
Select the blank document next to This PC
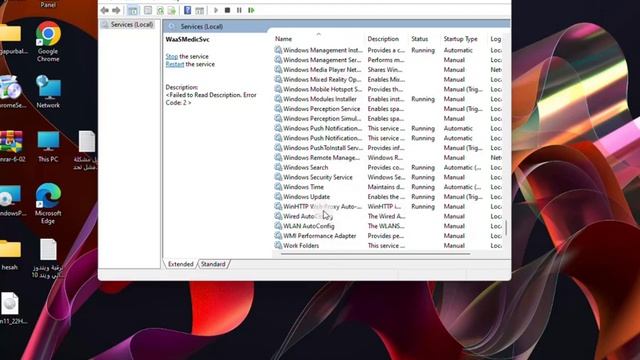click(x=87, y=150)
